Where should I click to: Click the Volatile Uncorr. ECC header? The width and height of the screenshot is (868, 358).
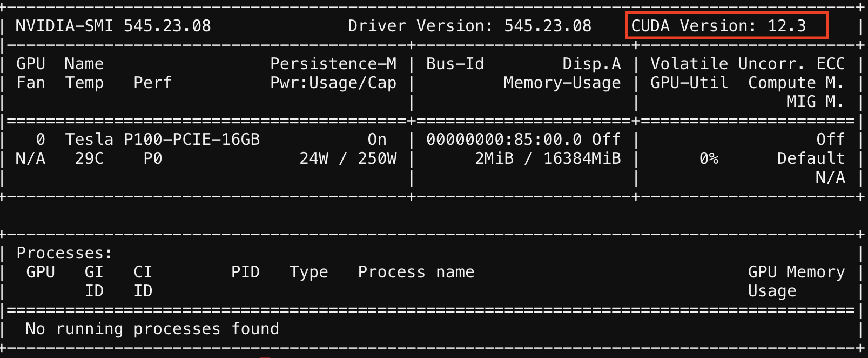pos(747,64)
